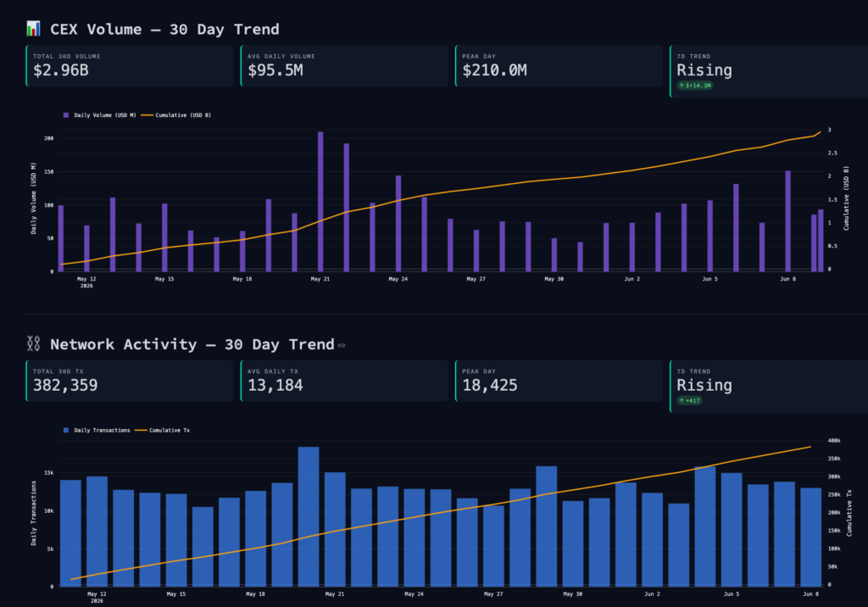Click the $210.0M peak day value

[494, 70]
